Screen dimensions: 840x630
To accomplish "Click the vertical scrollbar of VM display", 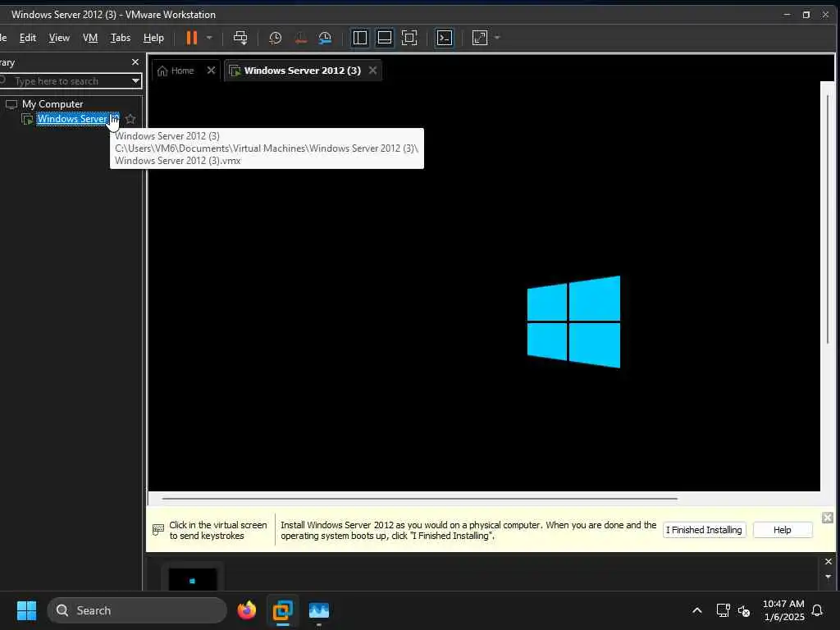I will pos(828,219).
